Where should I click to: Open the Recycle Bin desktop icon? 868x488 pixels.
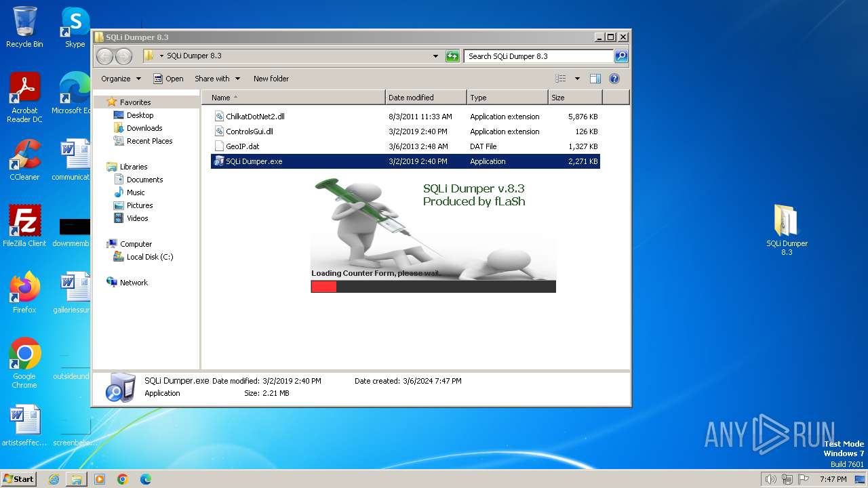(24, 27)
